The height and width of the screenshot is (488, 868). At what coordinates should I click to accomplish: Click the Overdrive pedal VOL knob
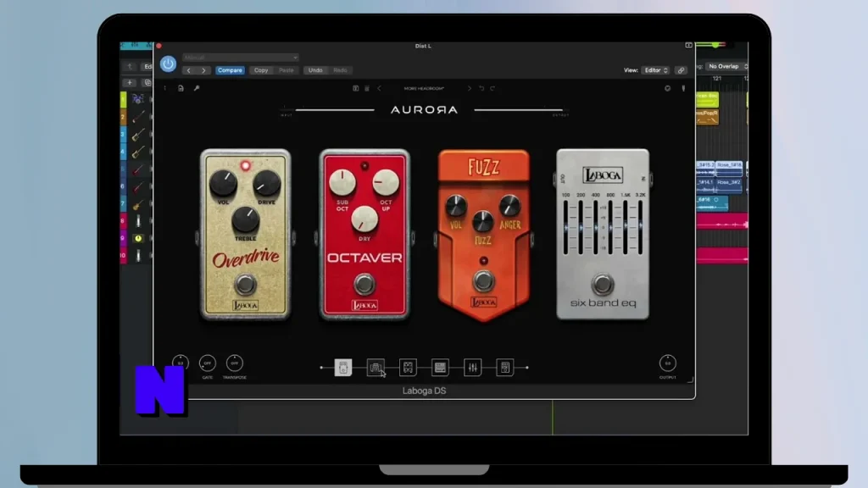223,184
